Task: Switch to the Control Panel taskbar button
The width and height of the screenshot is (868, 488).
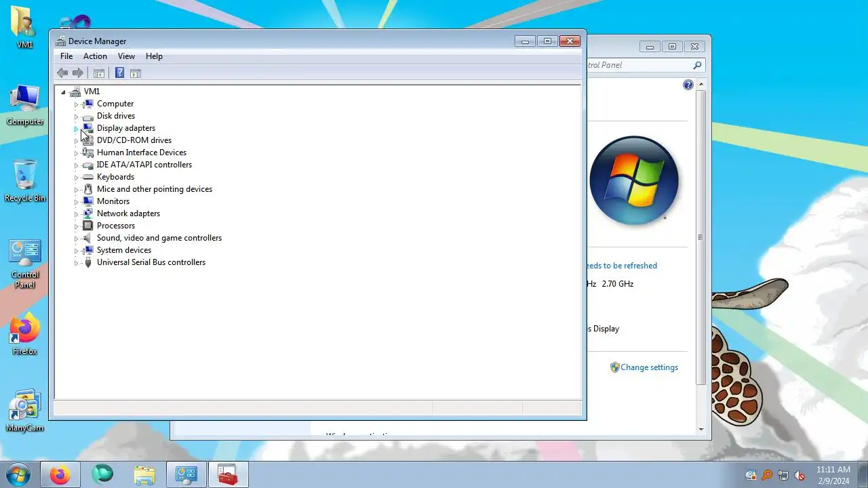Action: 186,475
